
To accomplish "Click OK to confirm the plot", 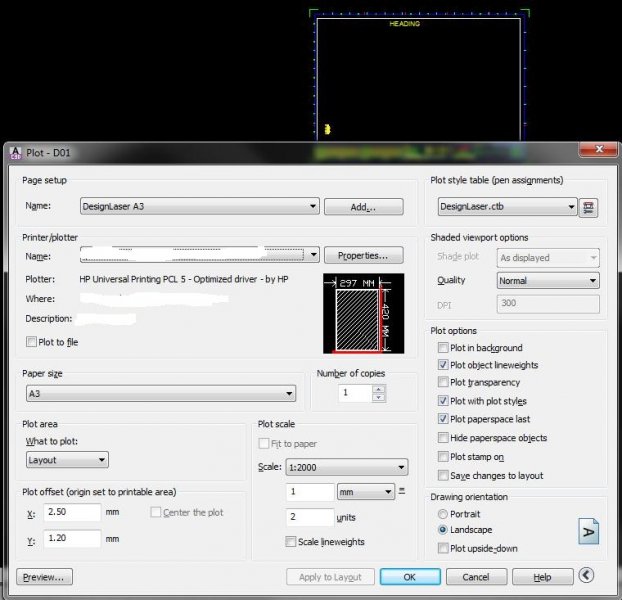I will click(x=410, y=577).
